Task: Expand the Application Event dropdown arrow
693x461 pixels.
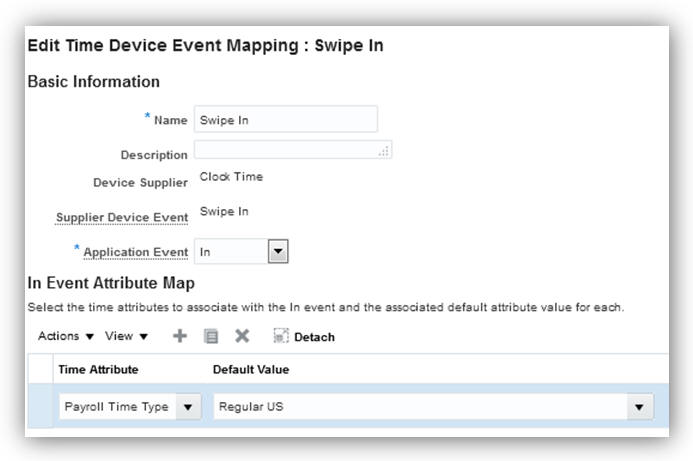Action: 278,252
